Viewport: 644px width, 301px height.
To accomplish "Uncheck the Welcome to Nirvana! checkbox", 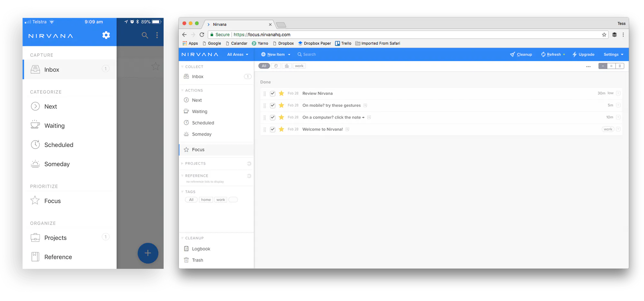I will click(x=273, y=129).
